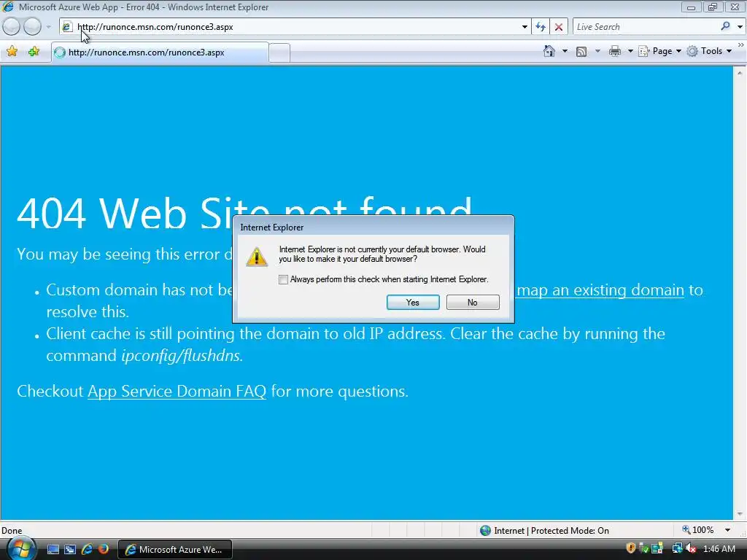Click the 100% zoom level button

[698, 530]
